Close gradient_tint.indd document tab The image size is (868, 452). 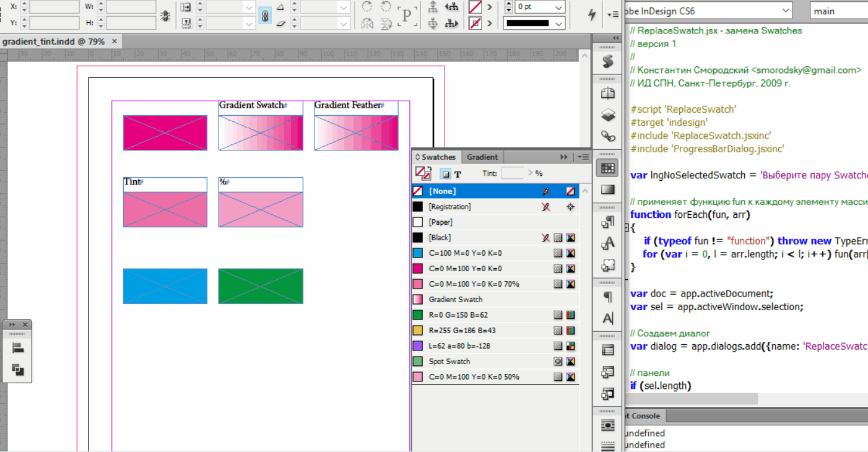115,41
